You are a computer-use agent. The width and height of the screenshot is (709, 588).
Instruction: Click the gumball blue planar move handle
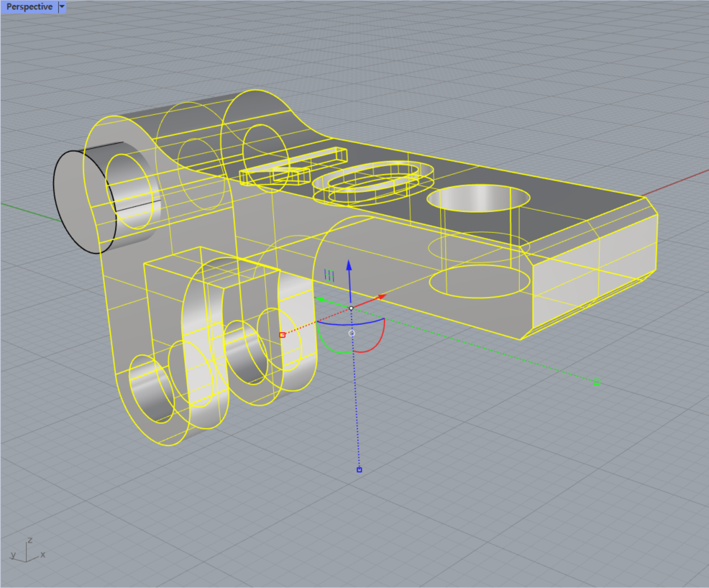329,275
